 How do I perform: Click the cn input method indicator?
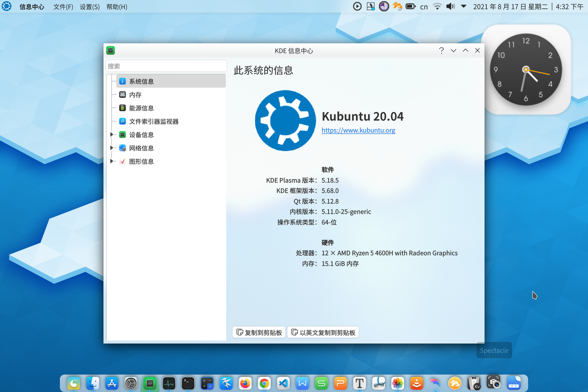click(x=424, y=7)
